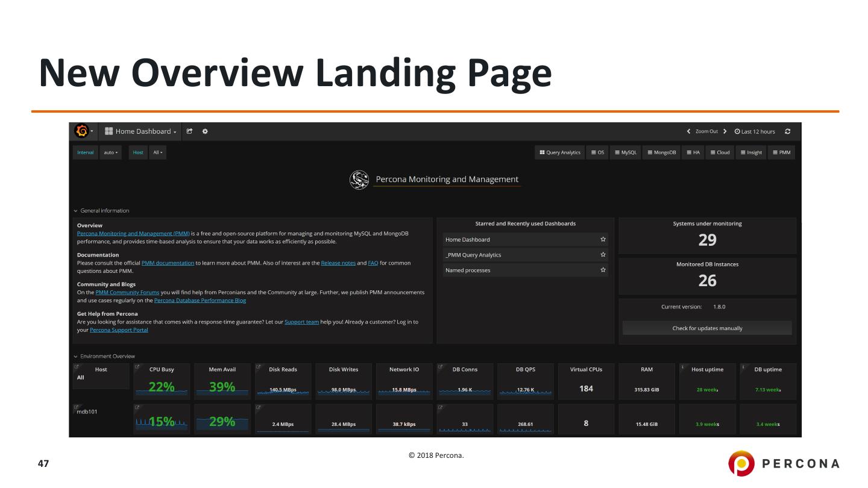Click the 315.83 GiB RAM value
This screenshot has width=868, height=488.
coord(647,390)
